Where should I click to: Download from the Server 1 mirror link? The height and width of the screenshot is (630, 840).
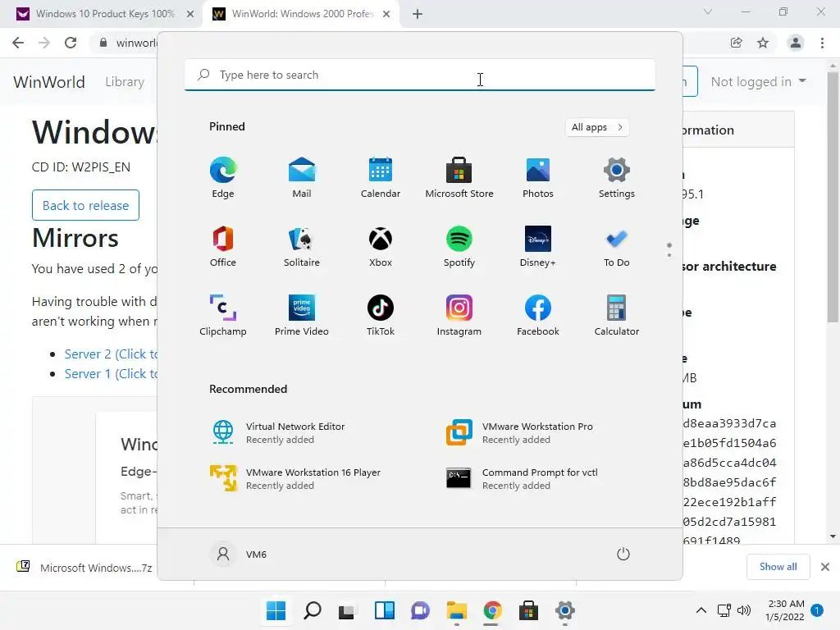(x=111, y=374)
